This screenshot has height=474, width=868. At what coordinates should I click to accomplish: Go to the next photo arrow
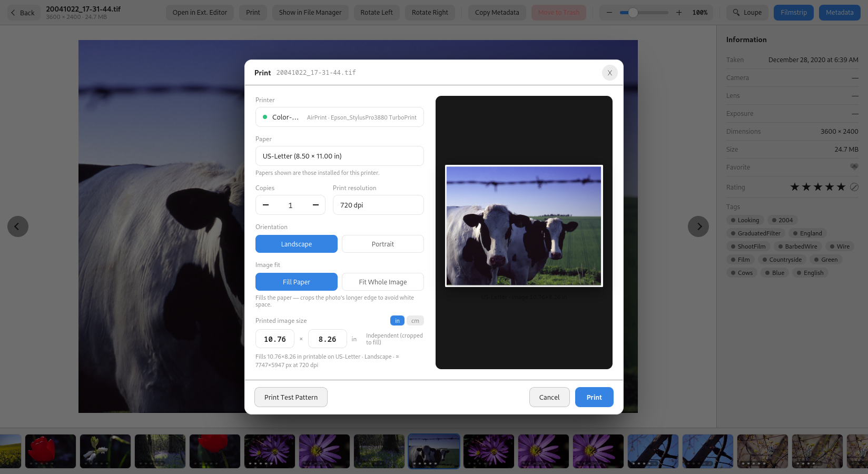(x=698, y=226)
